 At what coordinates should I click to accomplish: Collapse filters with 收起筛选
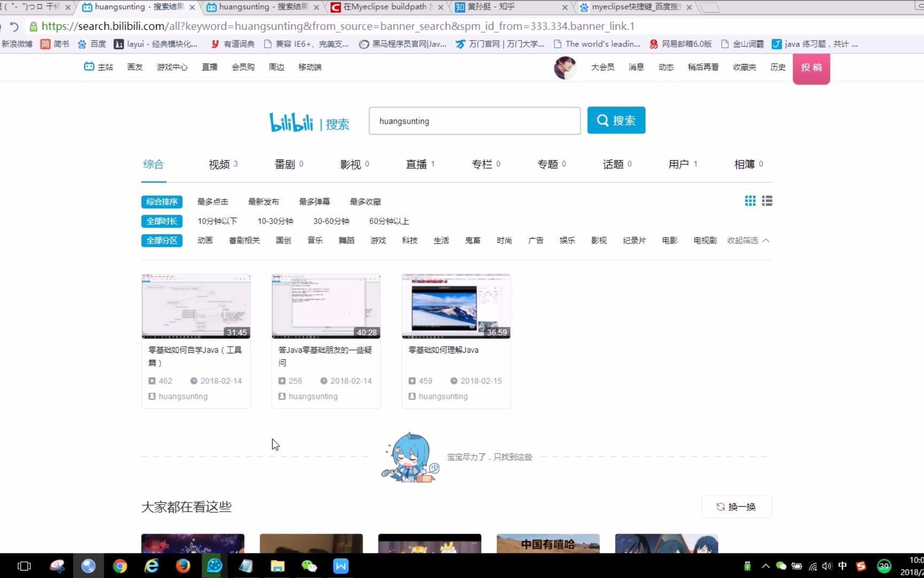point(748,240)
